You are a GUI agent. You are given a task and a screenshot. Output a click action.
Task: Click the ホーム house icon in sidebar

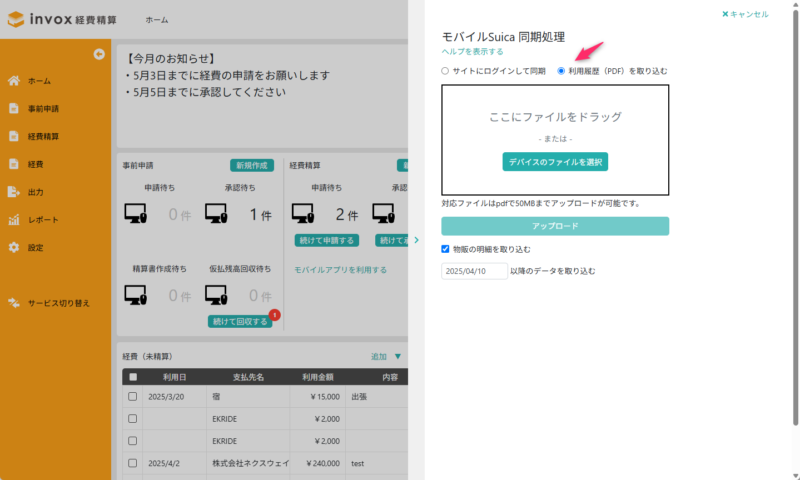(x=14, y=81)
